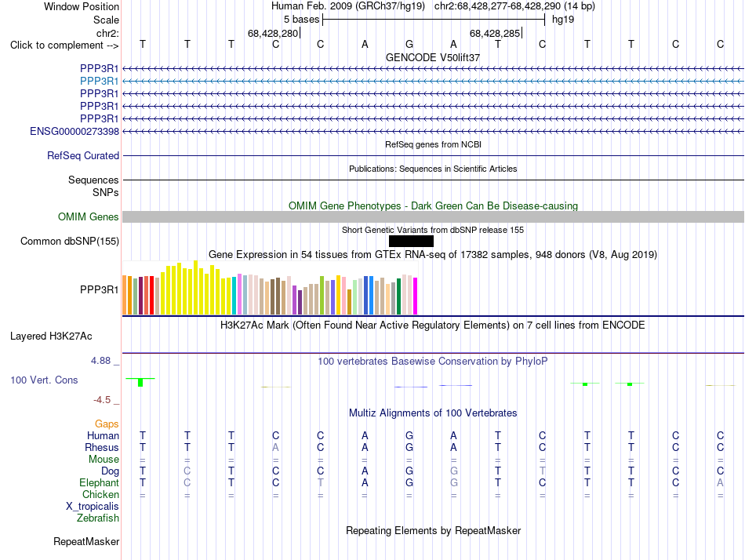This screenshot has width=745, height=560.
Task: Click the G base in the Human row
Action: coord(409,435)
